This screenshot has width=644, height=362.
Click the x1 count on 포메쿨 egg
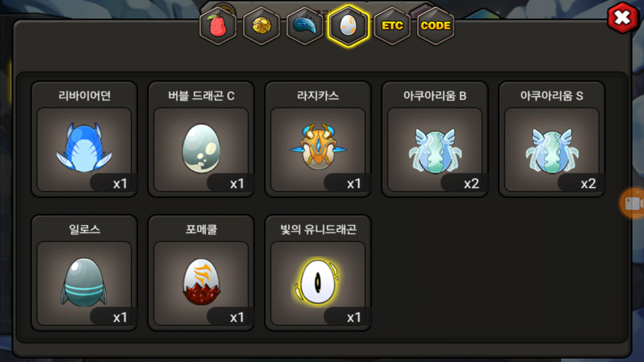pyautogui.click(x=237, y=318)
